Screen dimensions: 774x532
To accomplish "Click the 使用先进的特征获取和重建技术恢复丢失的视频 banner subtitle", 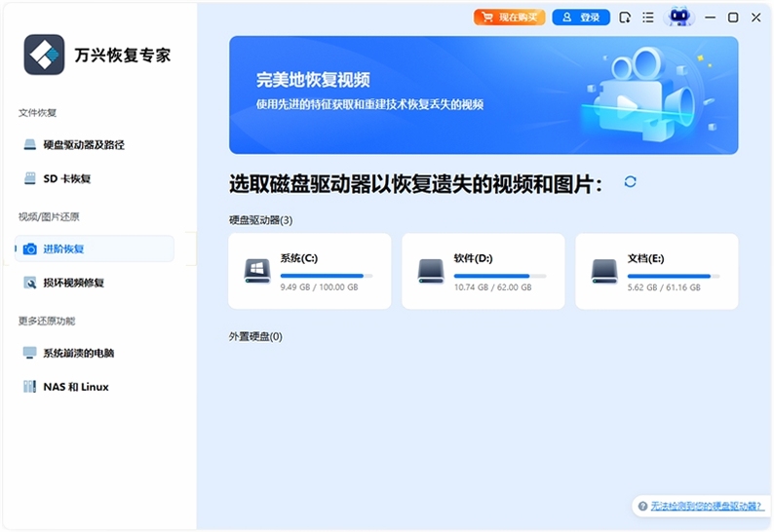I will click(369, 104).
